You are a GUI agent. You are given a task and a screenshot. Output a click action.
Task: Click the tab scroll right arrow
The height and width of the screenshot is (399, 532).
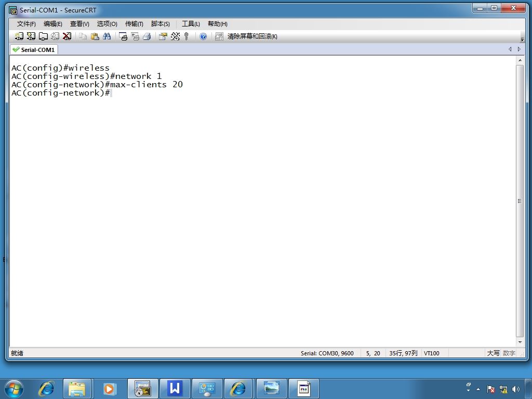pos(519,49)
